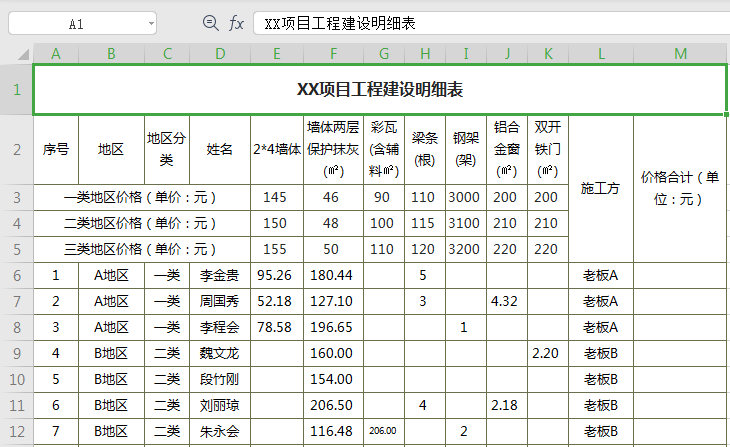730x447 pixels.
Task: Click 老板A in 李金贵's row
Action: click(601, 275)
